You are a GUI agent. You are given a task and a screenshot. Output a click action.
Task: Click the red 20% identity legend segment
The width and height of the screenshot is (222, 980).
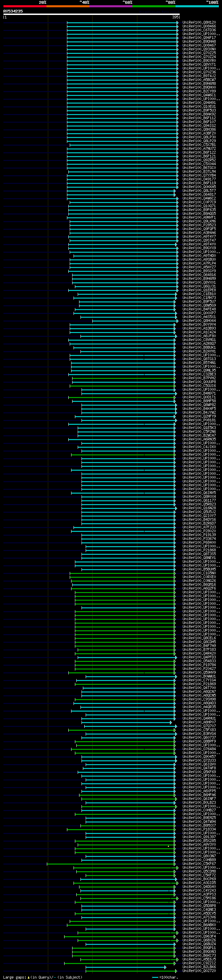[25, 7]
